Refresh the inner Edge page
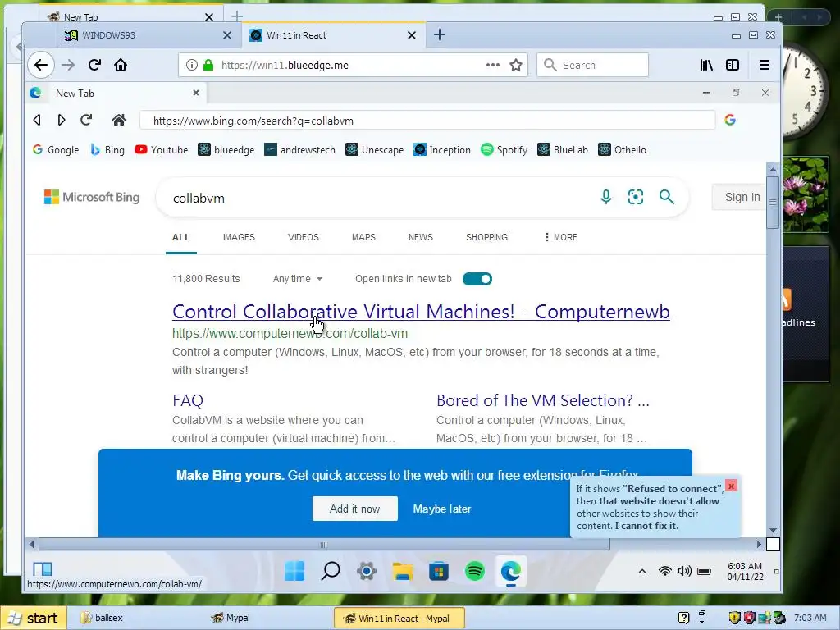This screenshot has width=840, height=630. [x=86, y=120]
